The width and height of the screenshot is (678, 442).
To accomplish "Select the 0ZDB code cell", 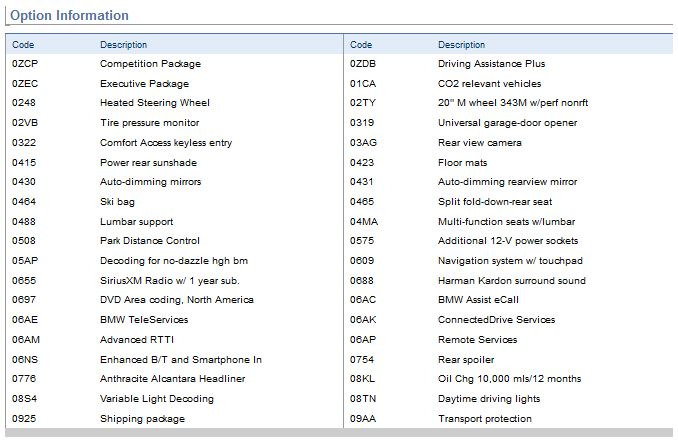I will 363,64.
